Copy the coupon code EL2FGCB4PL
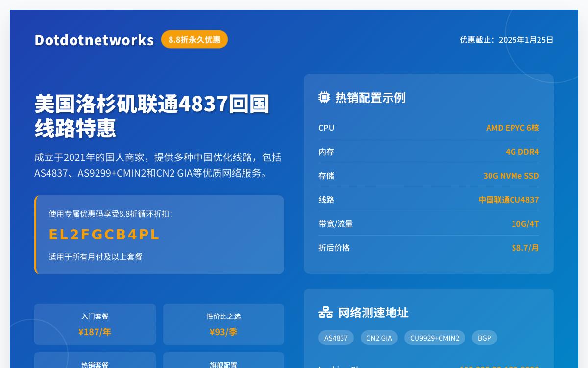This screenshot has height=368, width=588. [104, 234]
